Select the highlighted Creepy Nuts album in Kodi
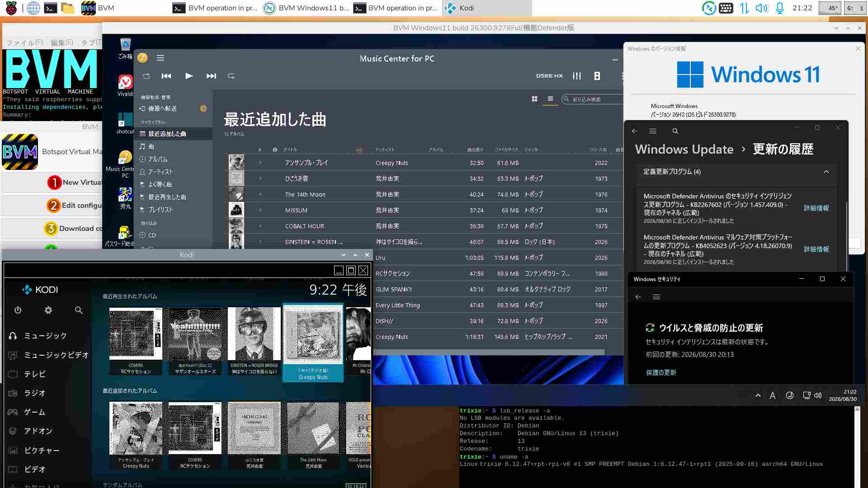Viewport: 868px width, 488px height. (x=313, y=343)
